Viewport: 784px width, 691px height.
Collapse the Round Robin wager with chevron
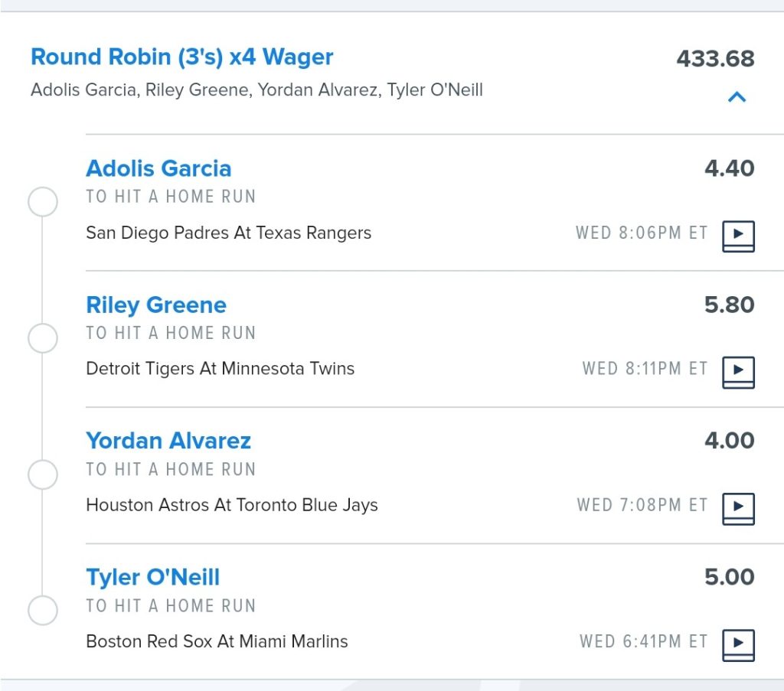point(737,96)
